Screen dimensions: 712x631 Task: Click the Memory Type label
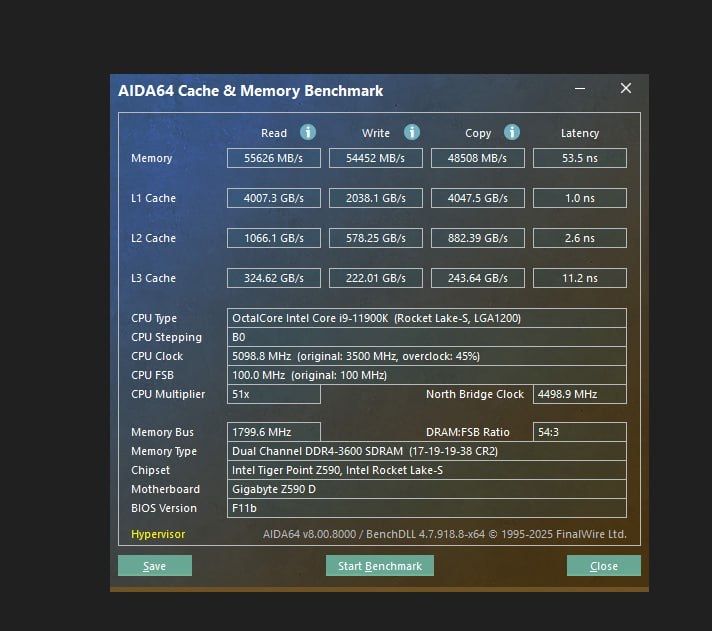164,451
